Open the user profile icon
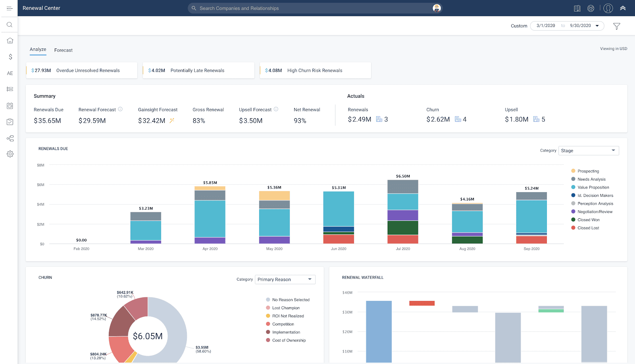Image resolution: width=635 pixels, height=364 pixels. (x=608, y=8)
